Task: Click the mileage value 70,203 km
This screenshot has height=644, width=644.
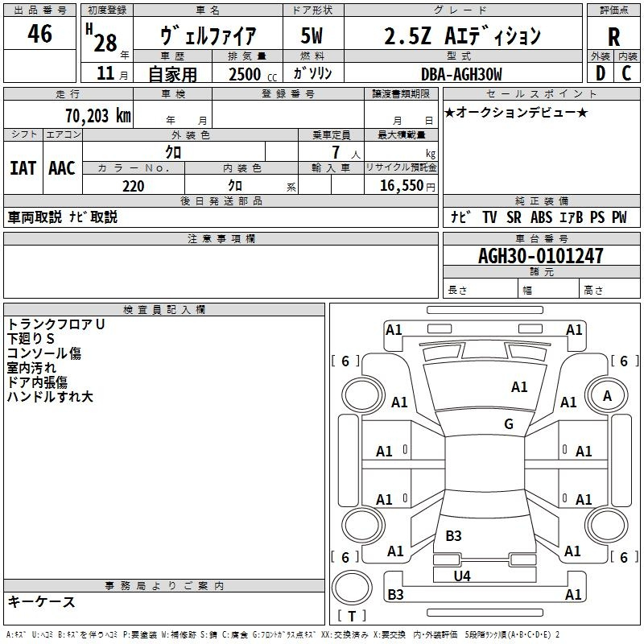Action: (98, 115)
